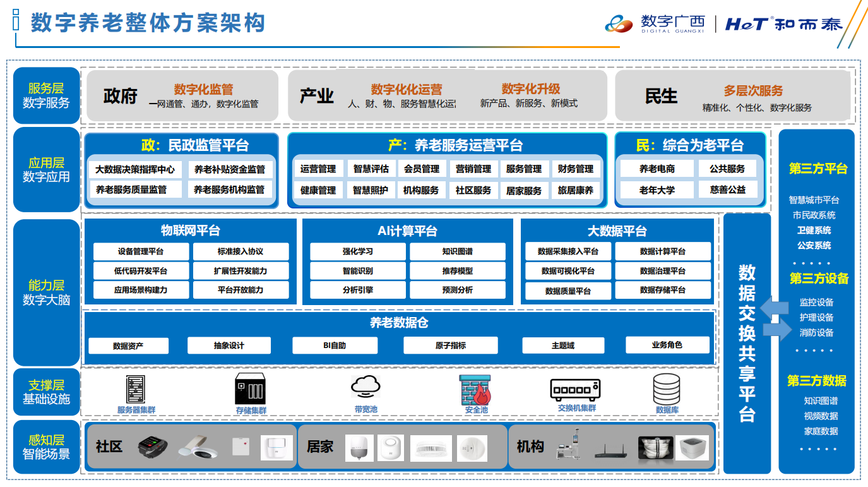This screenshot has width=868, height=487.
Task: Select the storage cluster icon
Action: [x=251, y=389]
